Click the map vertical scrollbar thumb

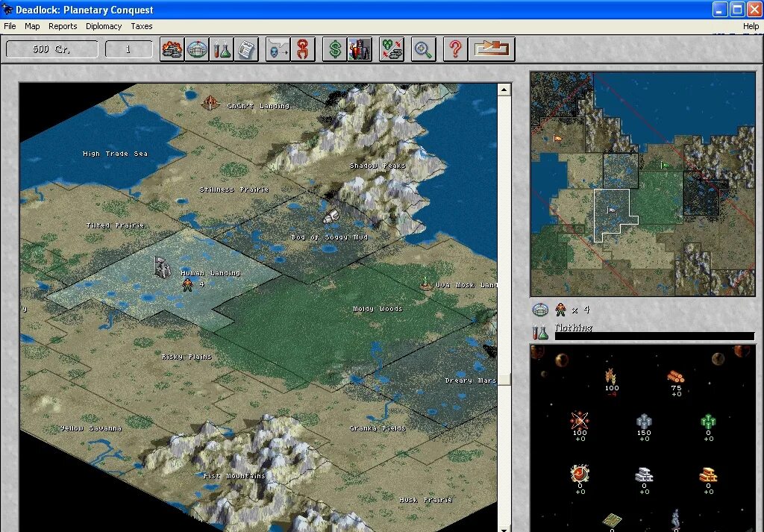504,379
